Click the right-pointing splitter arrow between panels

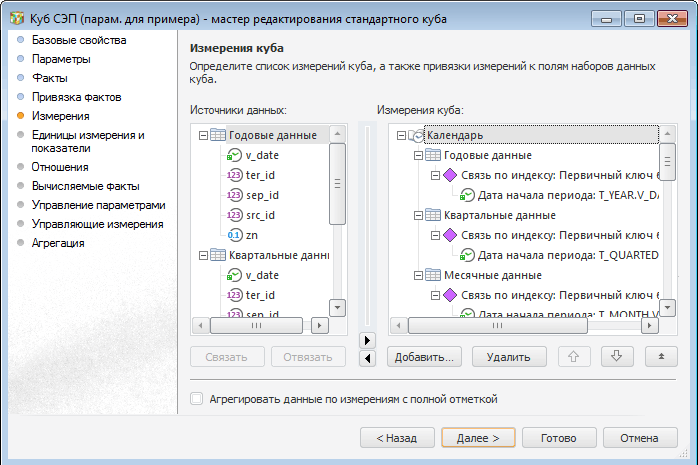[366, 340]
